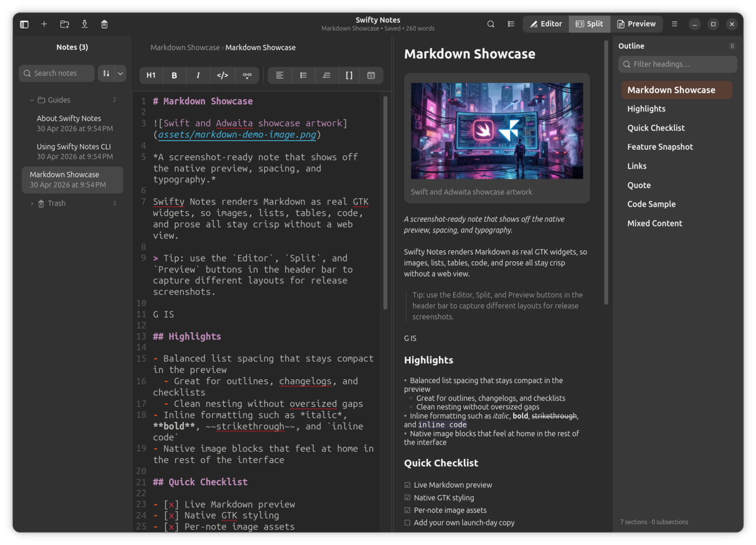The width and height of the screenshot is (756, 545).
Task: Expand the Trash folder
Action: tap(32, 203)
